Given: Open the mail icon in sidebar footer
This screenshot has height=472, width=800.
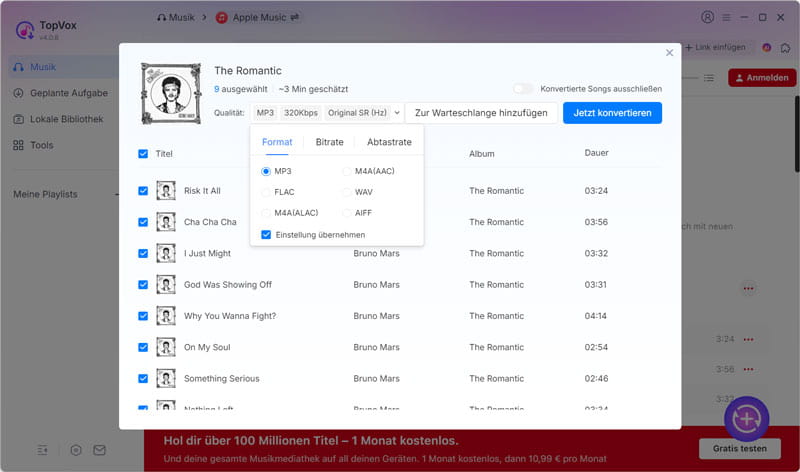Looking at the screenshot, I should pos(100,450).
